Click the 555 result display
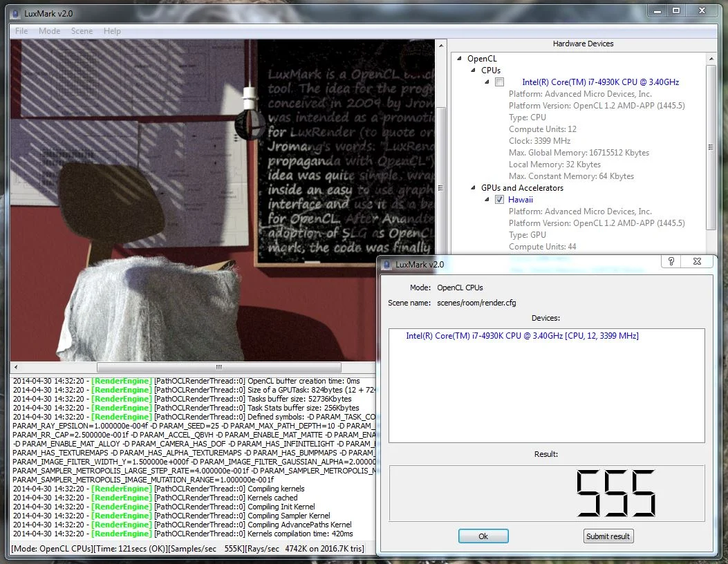Screen dimensions: 728x564 [547, 493]
